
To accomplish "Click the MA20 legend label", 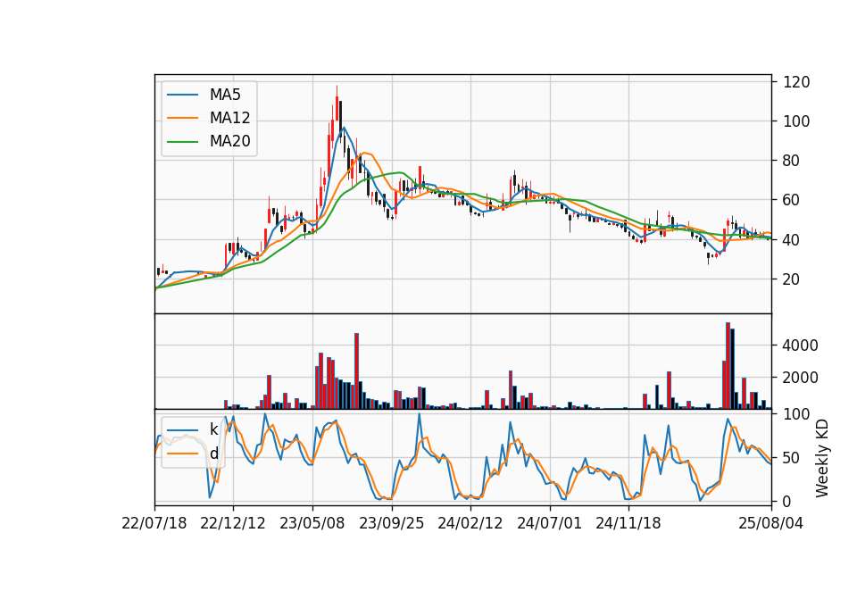I will tap(229, 141).
